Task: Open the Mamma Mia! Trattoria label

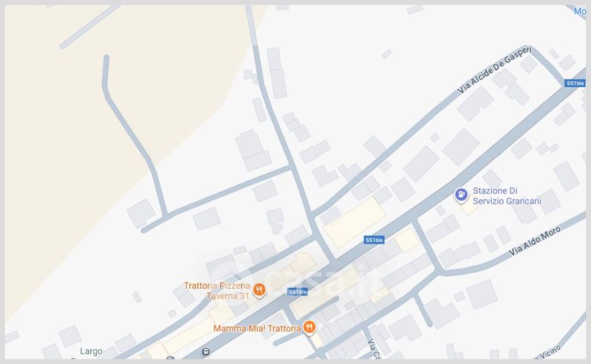Action: [x=257, y=329]
